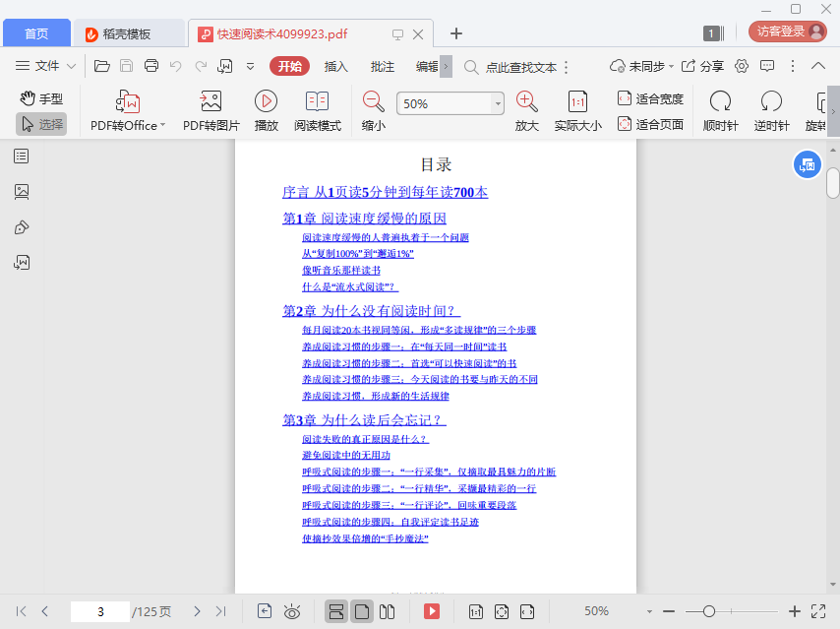Click the floating blue convert button

point(807,165)
